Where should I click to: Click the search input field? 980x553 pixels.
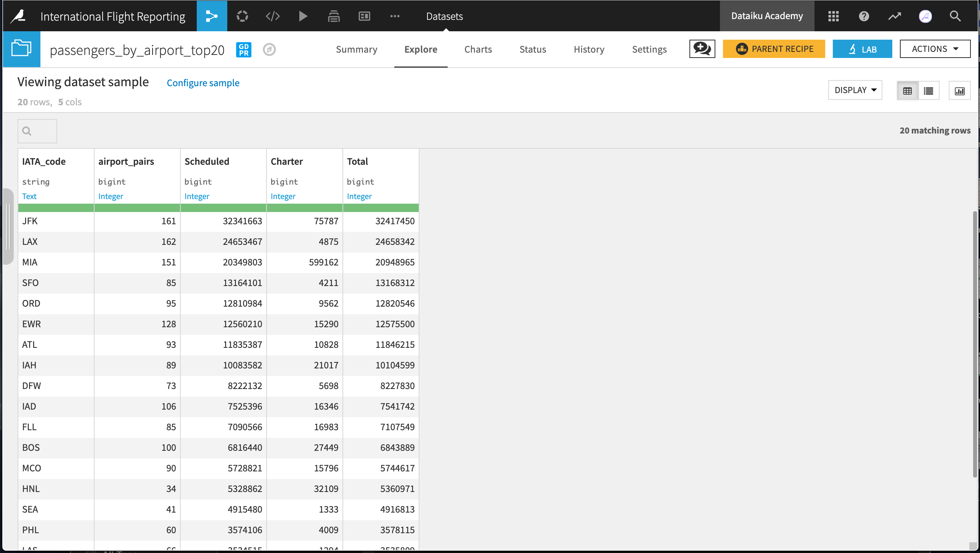pyautogui.click(x=37, y=130)
